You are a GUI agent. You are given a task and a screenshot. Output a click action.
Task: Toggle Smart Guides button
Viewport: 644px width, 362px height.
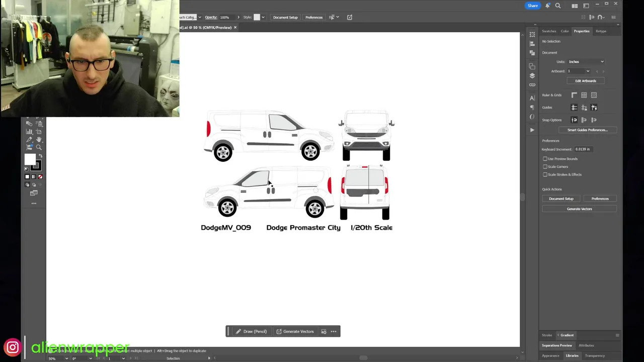[x=594, y=108]
